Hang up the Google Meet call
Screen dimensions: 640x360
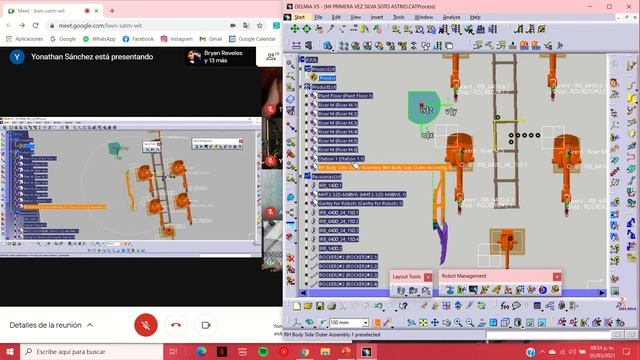(176, 325)
